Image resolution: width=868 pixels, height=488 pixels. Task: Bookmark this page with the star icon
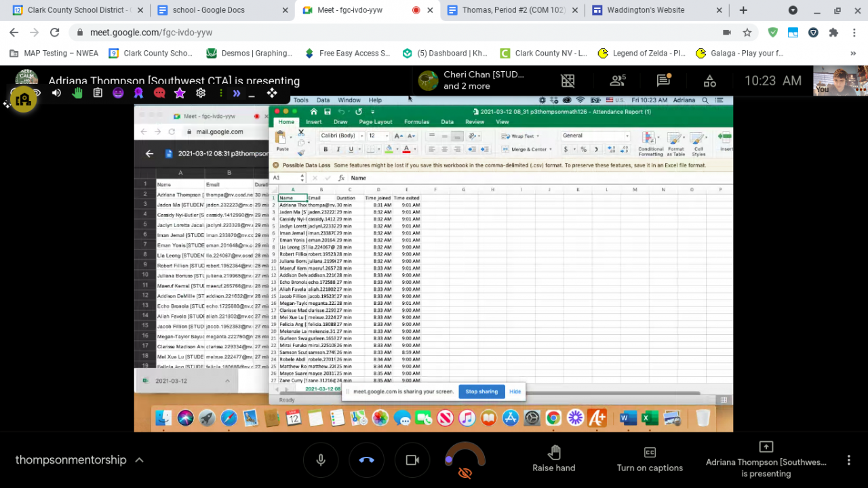(747, 33)
